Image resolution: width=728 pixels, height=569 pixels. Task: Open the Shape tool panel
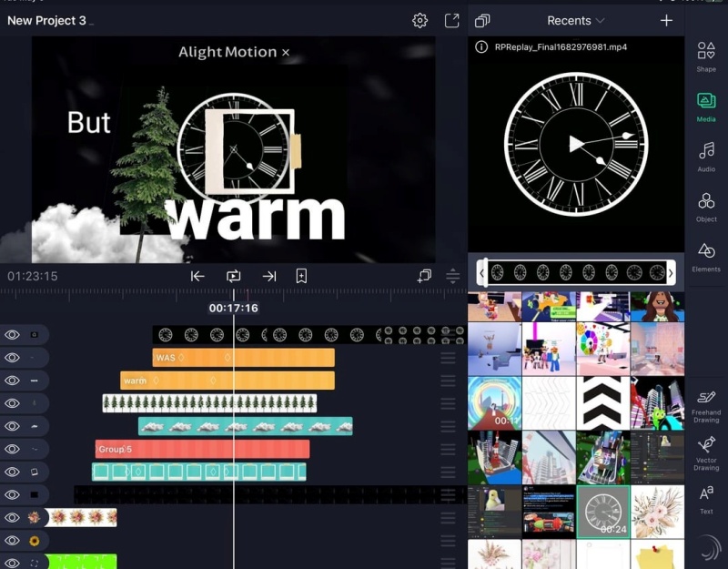[706, 56]
